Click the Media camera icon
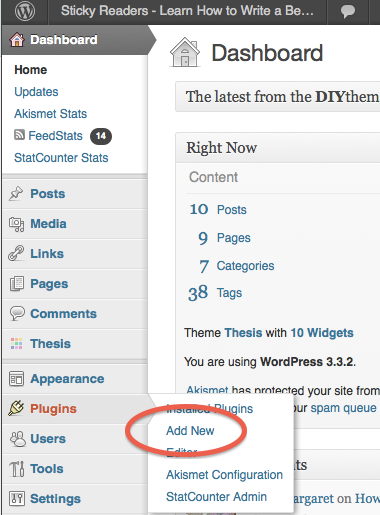This screenshot has height=515, width=380. coord(16,224)
